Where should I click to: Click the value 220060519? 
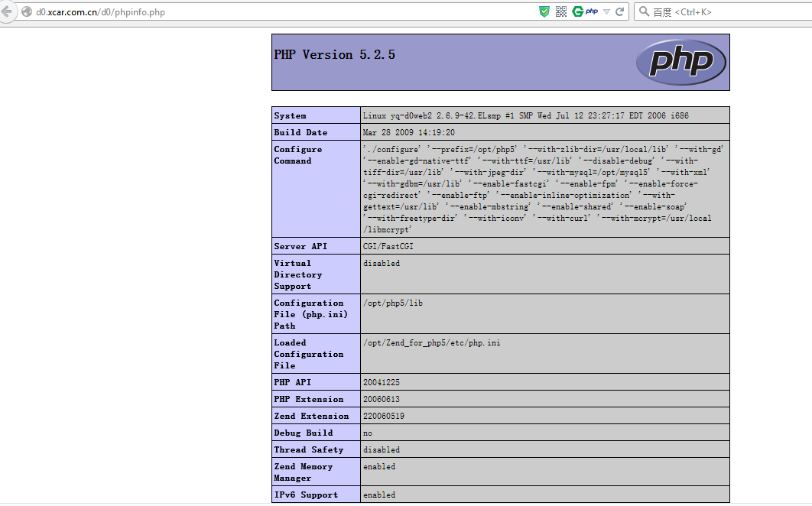pyautogui.click(x=384, y=416)
